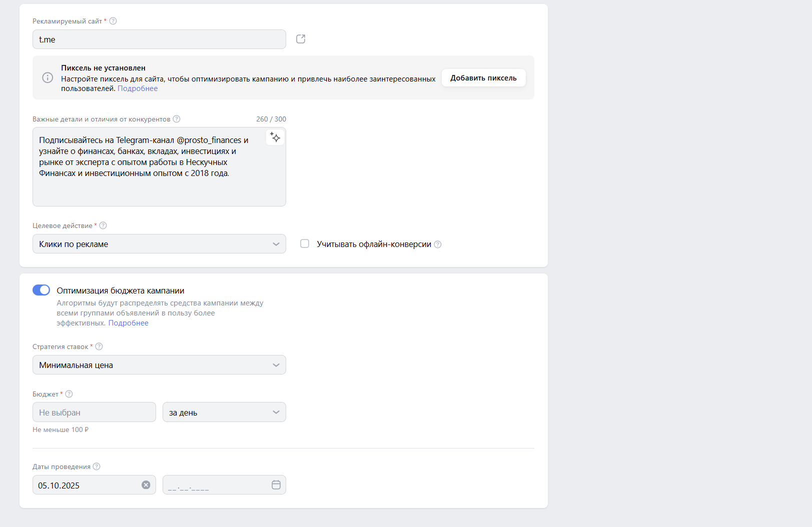The image size is (812, 527).
Task: Open the за день budget period dropdown
Action: (224, 412)
